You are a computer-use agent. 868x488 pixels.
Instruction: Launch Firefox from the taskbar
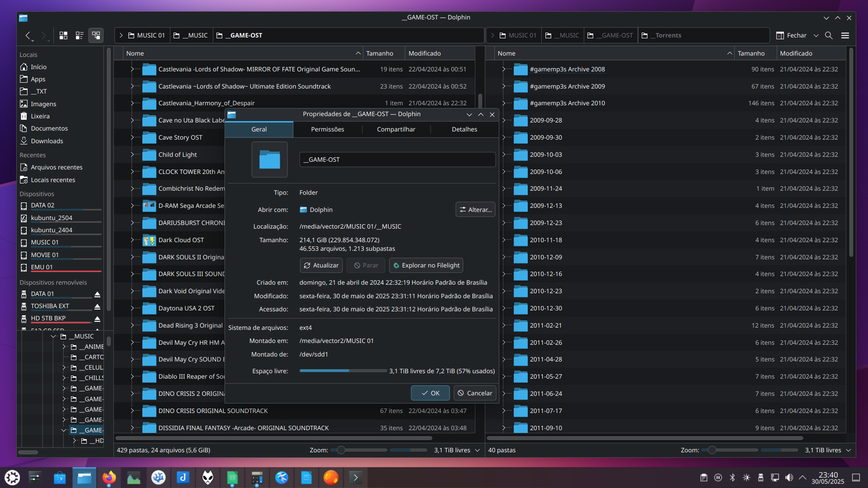tap(109, 478)
